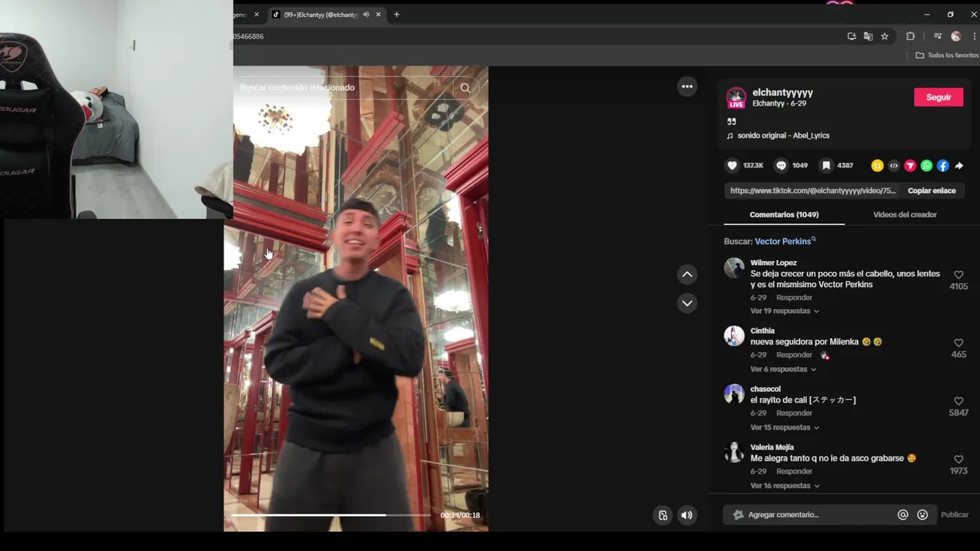Expand Ver 6 respuestas under Cinthia
This screenshot has width=980, height=551.
pos(783,369)
